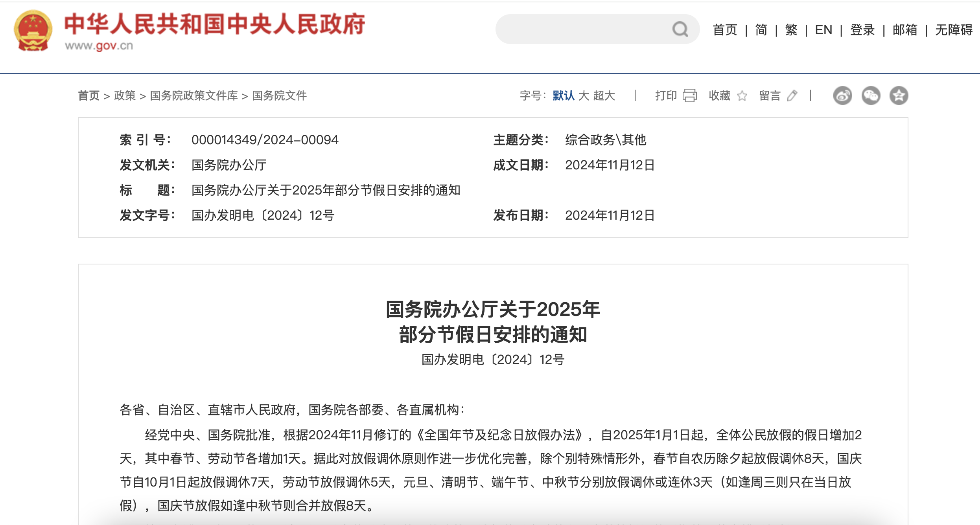Switch to simplified Chinese 简

tap(761, 30)
